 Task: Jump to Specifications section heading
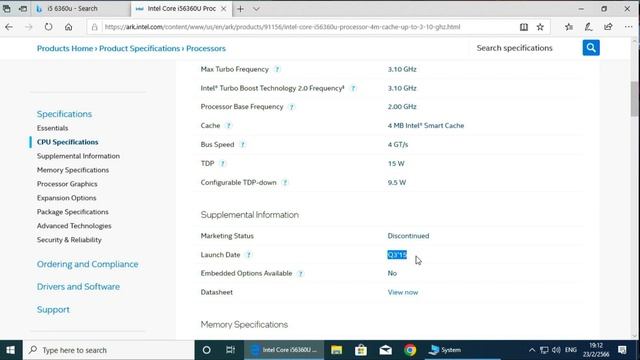pyautogui.click(x=64, y=114)
